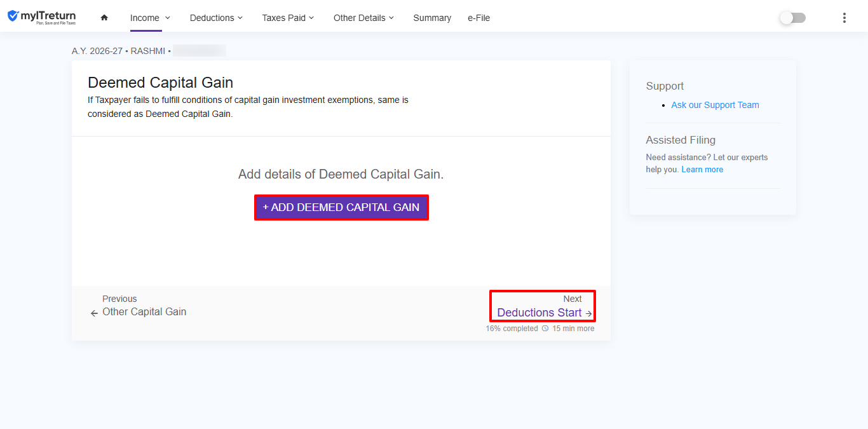This screenshot has width=868, height=429.
Task: Click the Support heading in side panel
Action: [665, 86]
